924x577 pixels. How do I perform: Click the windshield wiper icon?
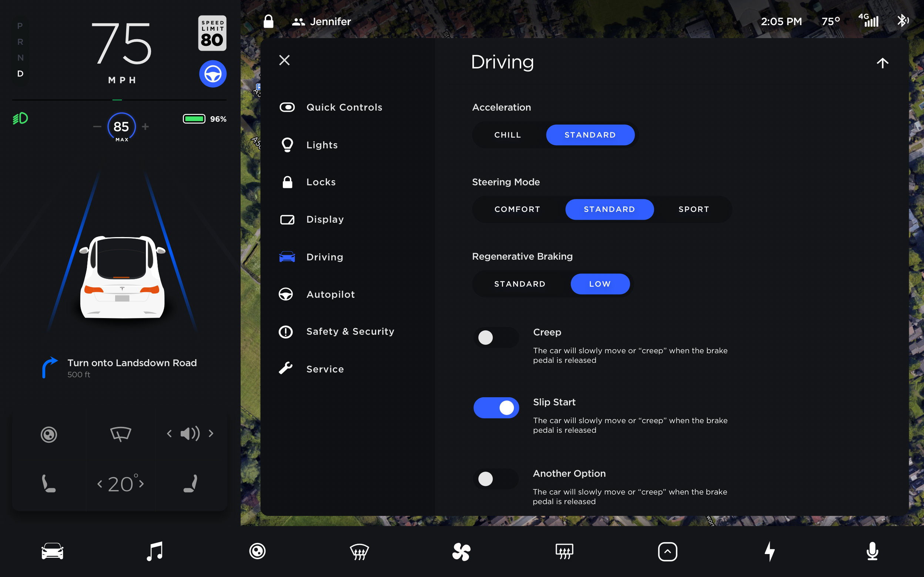pyautogui.click(x=121, y=434)
